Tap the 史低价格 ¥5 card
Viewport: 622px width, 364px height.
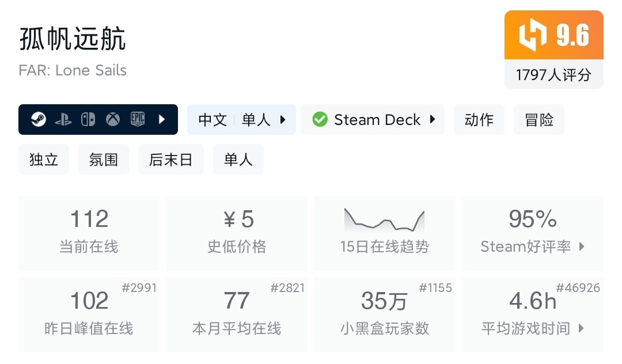click(237, 233)
